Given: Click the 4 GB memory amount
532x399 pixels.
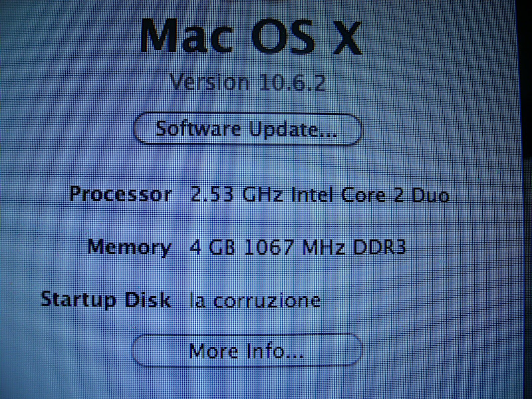Looking at the screenshot, I should point(207,248).
